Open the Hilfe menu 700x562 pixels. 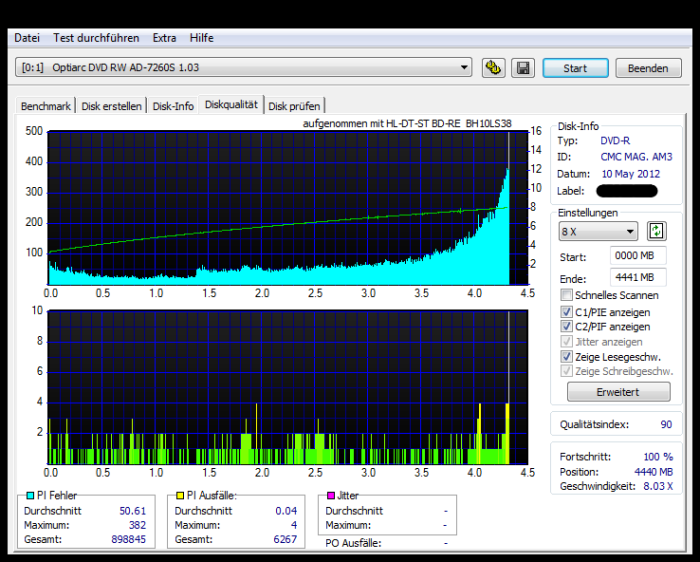point(201,38)
